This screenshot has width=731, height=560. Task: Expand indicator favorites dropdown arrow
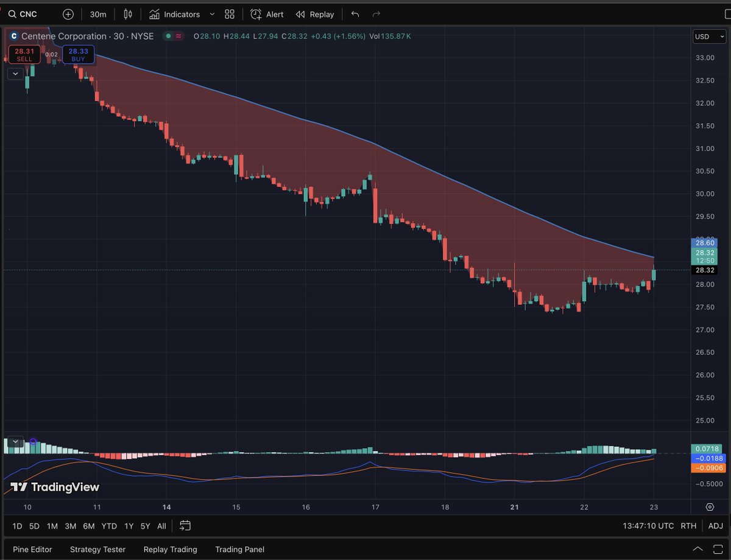coord(212,14)
